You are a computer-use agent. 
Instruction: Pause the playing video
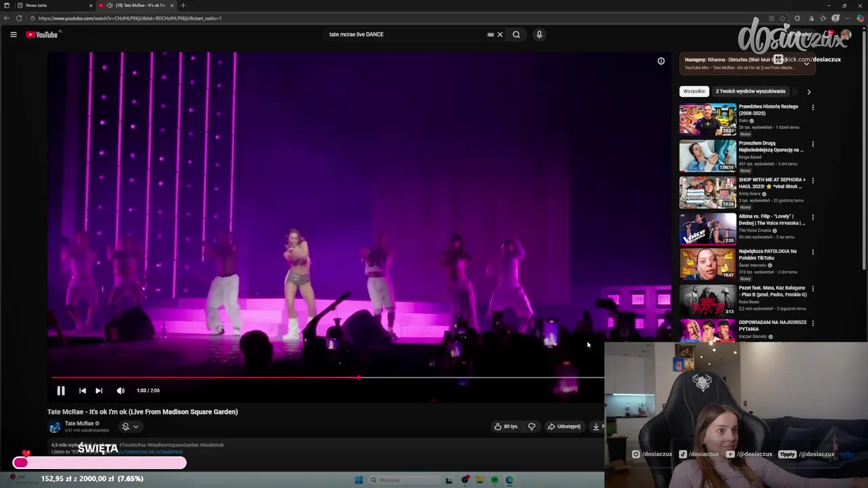(x=60, y=390)
